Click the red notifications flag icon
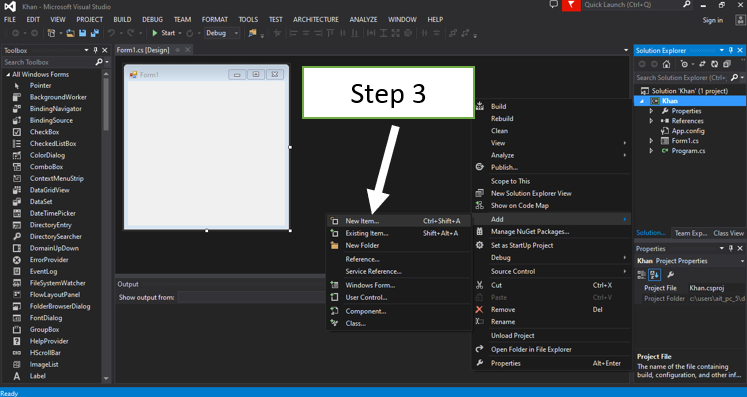The image size is (747, 397). [x=571, y=5]
